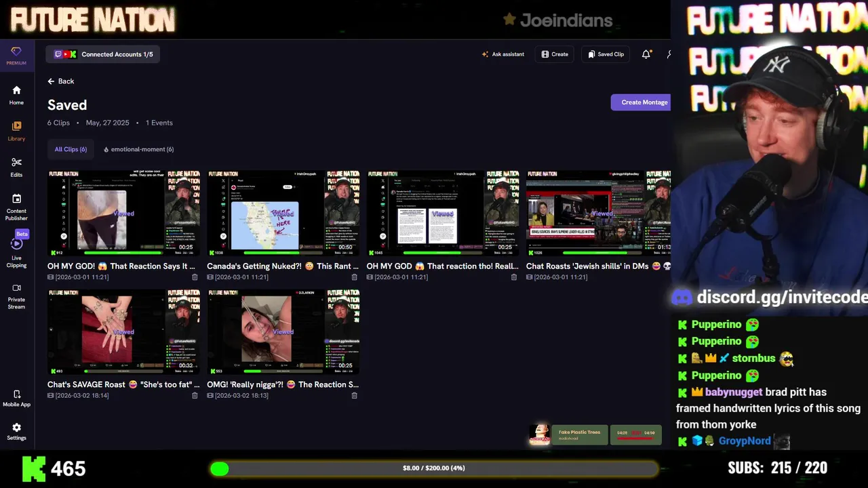
Task: Open the notifications bell
Action: click(x=646, y=54)
